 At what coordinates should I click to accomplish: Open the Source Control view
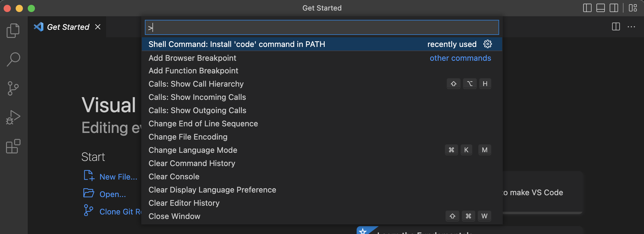pos(13,88)
